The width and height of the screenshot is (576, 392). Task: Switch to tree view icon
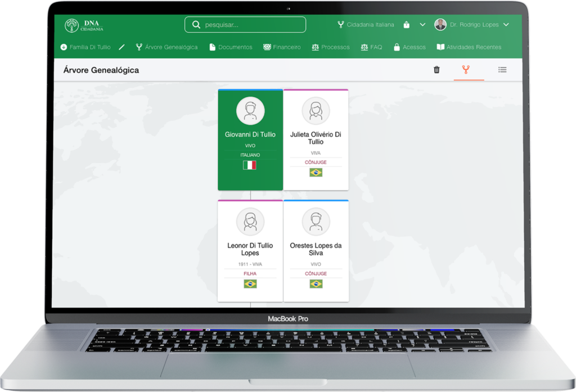(x=466, y=70)
